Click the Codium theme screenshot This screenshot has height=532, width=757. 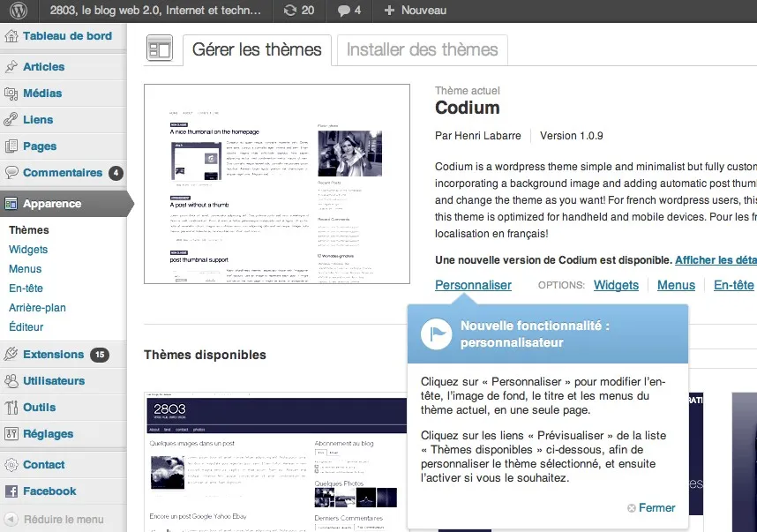coord(277,184)
